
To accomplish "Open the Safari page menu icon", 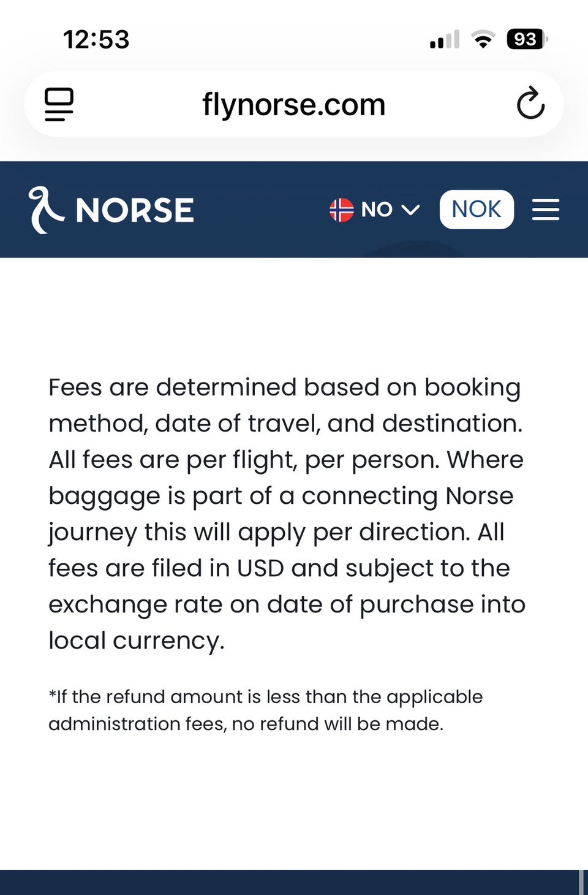I will [59, 104].
